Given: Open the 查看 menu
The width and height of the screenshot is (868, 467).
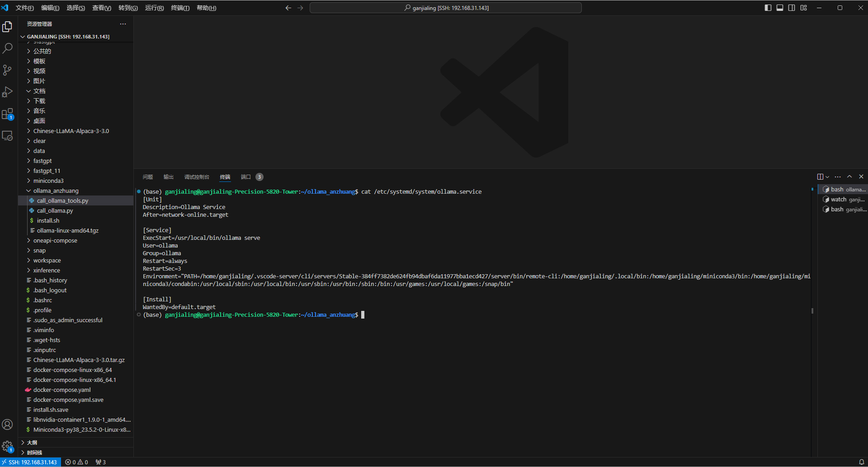Looking at the screenshot, I should click(102, 8).
